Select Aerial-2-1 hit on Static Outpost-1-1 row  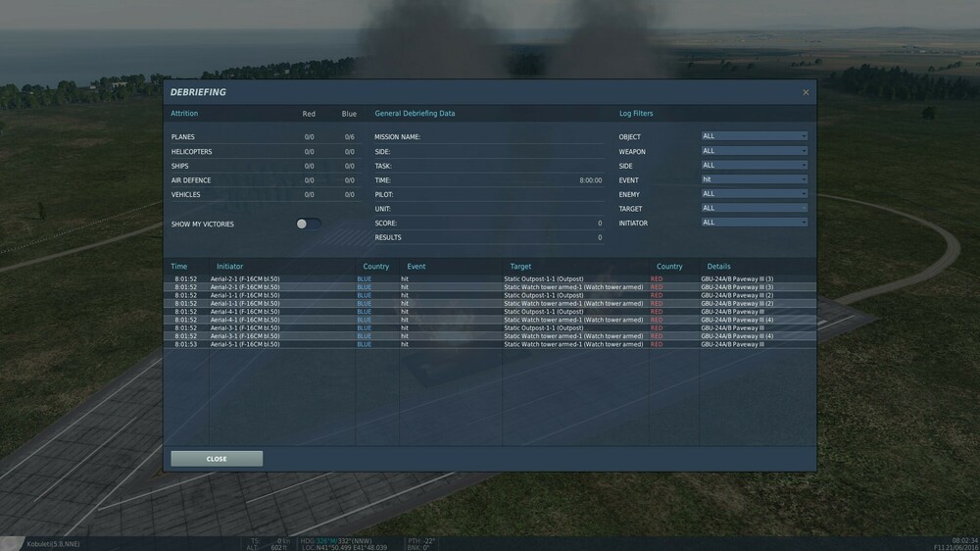click(489, 279)
